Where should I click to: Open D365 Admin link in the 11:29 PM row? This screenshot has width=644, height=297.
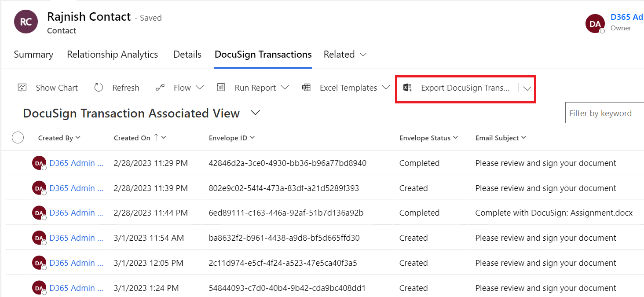pos(76,163)
